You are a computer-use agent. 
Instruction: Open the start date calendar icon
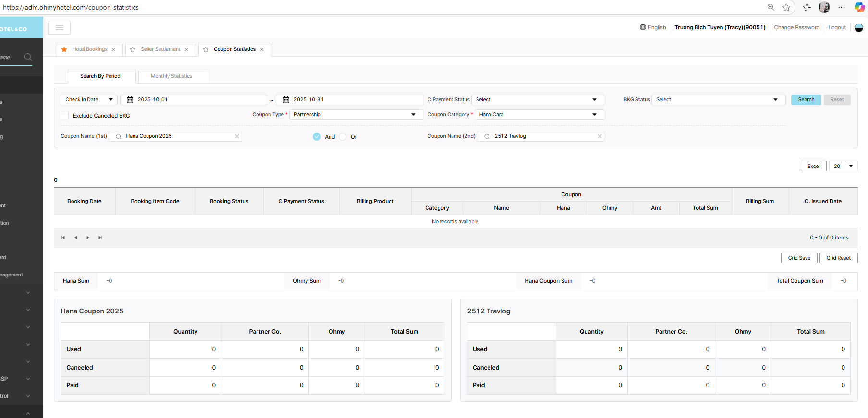tap(130, 100)
